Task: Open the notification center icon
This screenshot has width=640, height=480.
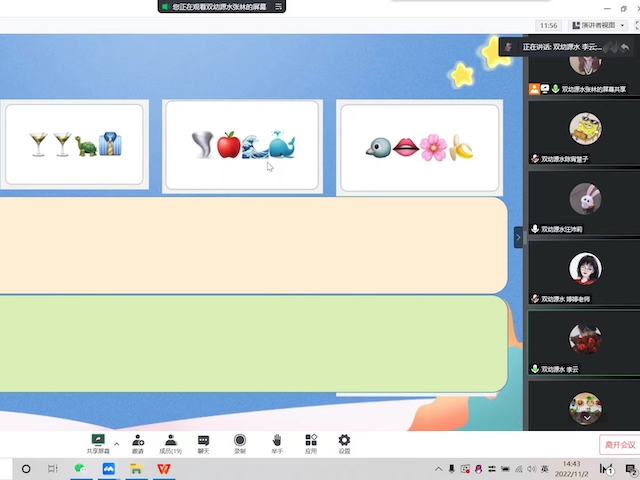Action: 631,469
